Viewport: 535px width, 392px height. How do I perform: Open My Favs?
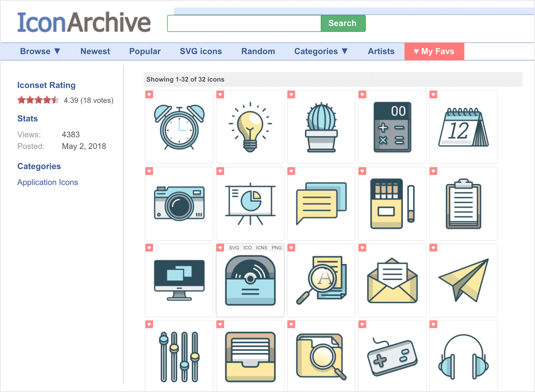tap(434, 51)
